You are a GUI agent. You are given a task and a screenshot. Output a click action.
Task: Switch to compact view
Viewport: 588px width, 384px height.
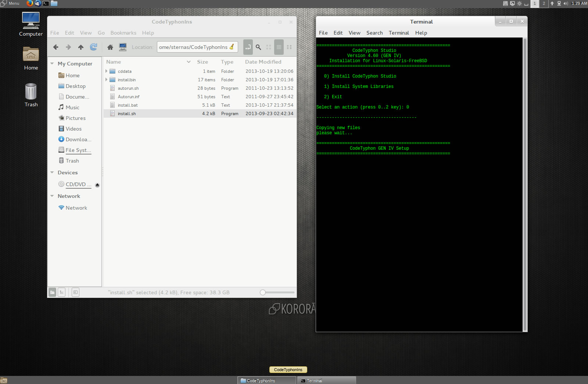[289, 47]
